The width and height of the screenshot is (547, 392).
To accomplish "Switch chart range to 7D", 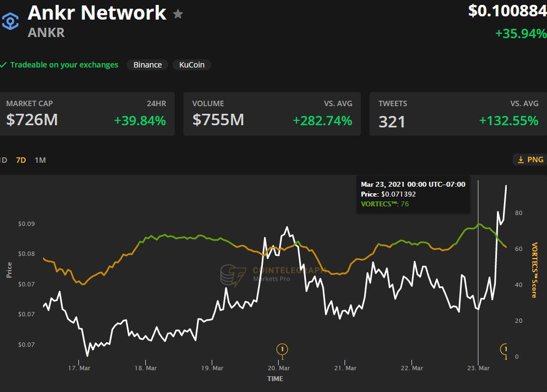I will (x=21, y=160).
